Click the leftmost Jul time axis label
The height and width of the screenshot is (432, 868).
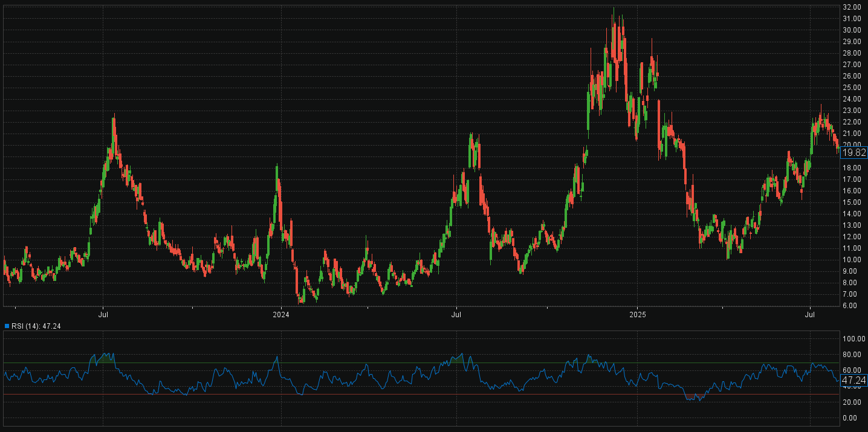click(x=103, y=315)
